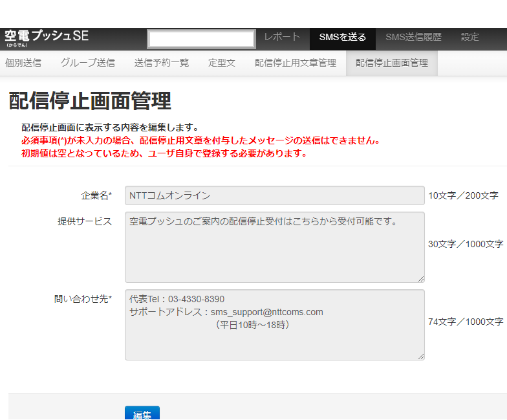Click description text 配信停止画面に表示する内容を編集します
The height and width of the screenshot is (420, 507).
110,127
